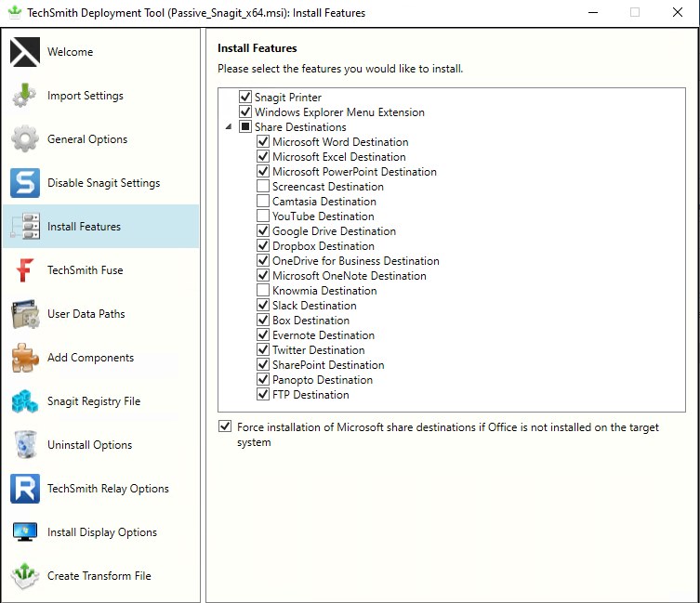
Task: Open General Options section
Action: click(101, 138)
